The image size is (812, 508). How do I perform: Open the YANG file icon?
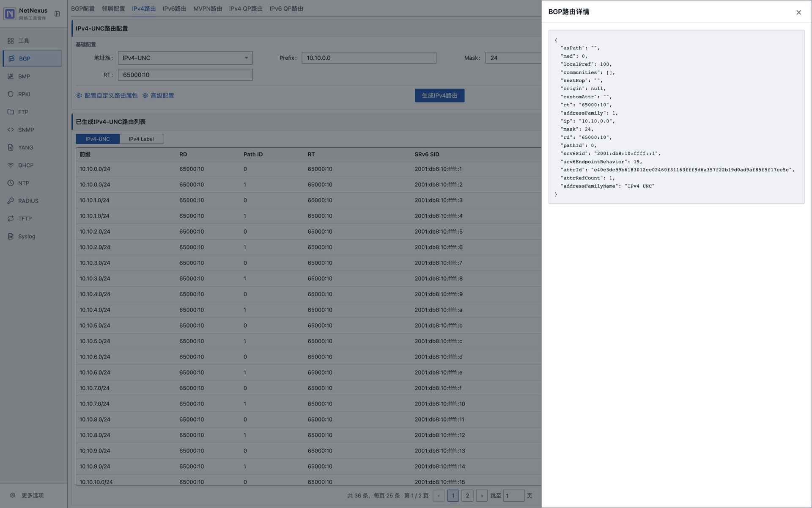(x=11, y=147)
